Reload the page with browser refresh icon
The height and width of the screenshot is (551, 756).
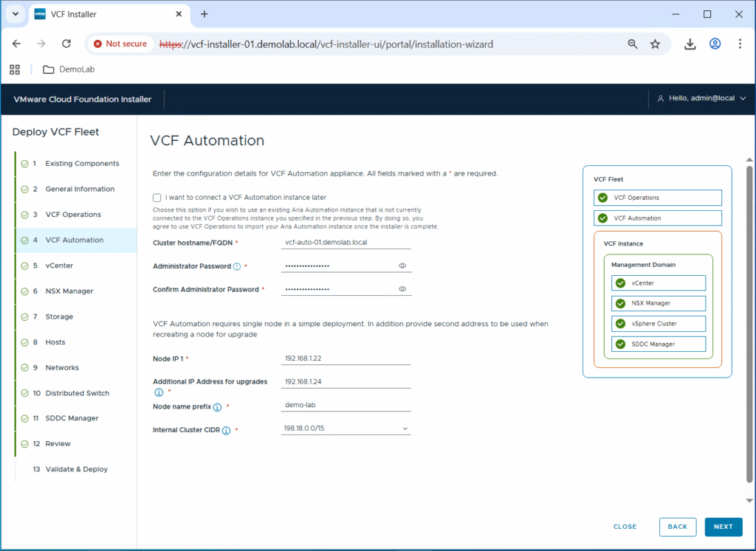pos(66,44)
